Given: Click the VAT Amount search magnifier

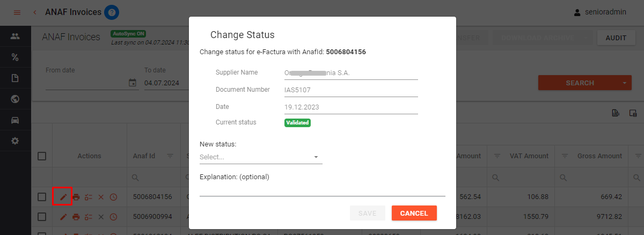Looking at the screenshot, I should pos(496,177).
